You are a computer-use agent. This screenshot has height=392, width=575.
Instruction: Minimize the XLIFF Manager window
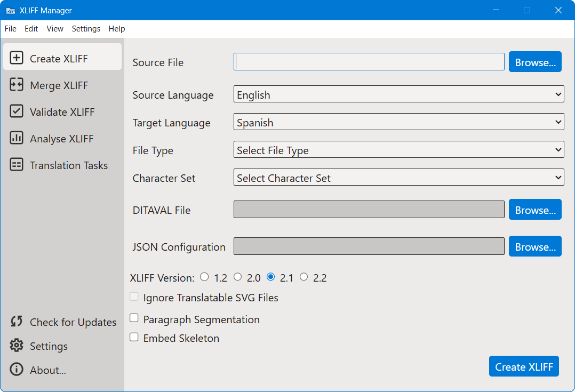496,10
